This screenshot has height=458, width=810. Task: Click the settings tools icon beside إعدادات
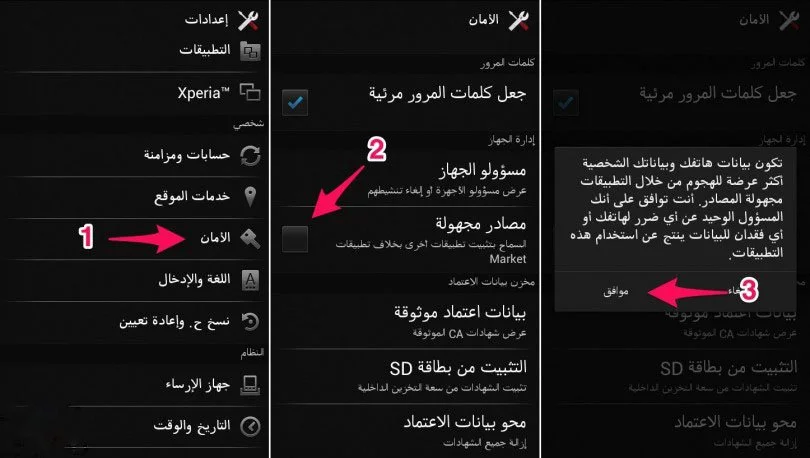tap(248, 20)
